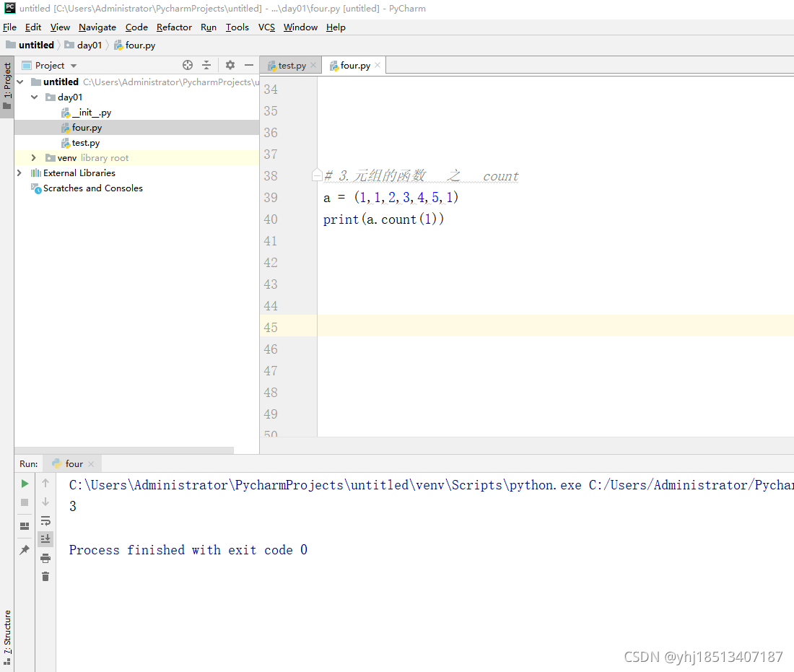This screenshot has width=794, height=672.
Task: Open the Refactor menu
Action: (x=174, y=27)
